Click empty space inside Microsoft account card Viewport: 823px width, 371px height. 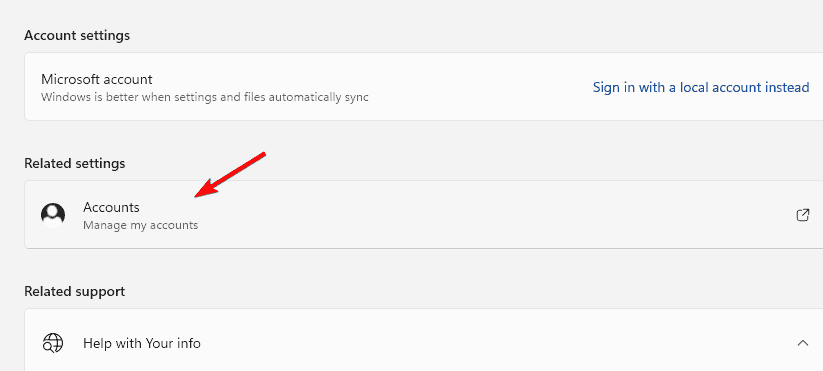pyautogui.click(x=472, y=87)
